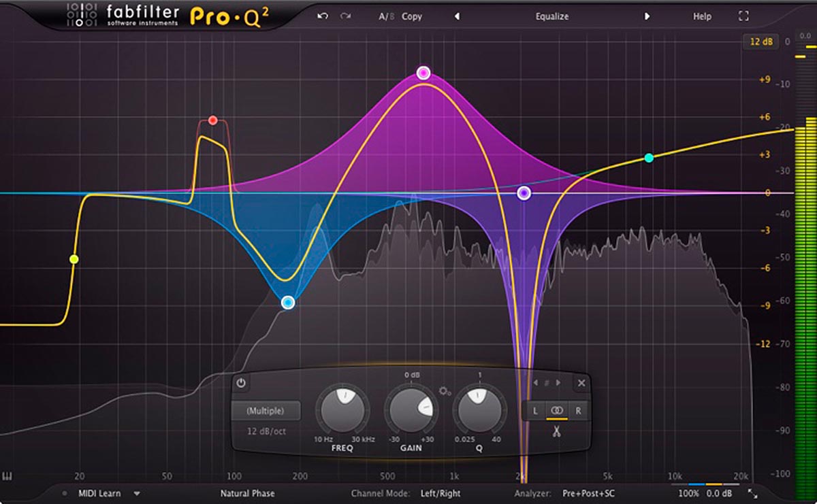Load the previous preset with left arrow
Screen dimensions: 817x504
457,16
